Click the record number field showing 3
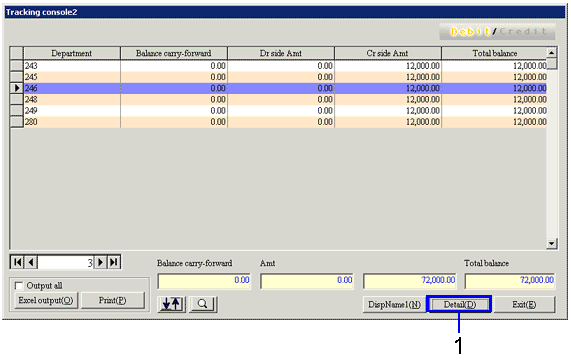 [66, 262]
